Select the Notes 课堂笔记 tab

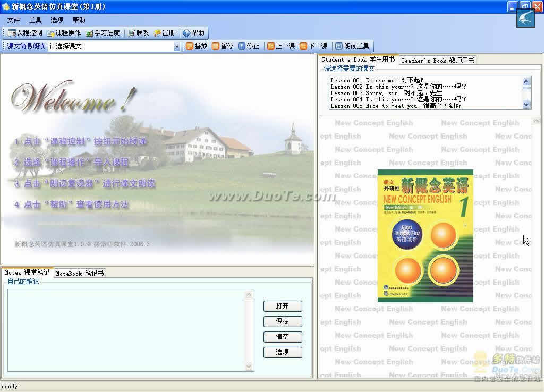[x=27, y=272]
